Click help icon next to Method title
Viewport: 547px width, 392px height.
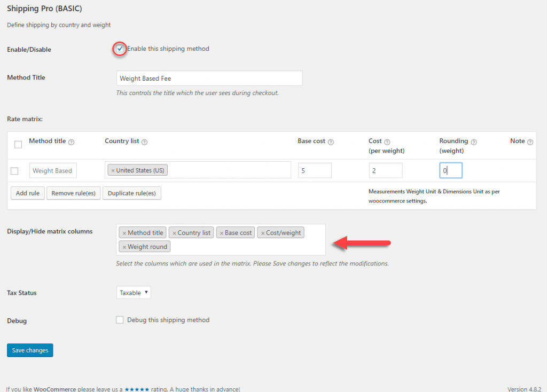pos(71,142)
